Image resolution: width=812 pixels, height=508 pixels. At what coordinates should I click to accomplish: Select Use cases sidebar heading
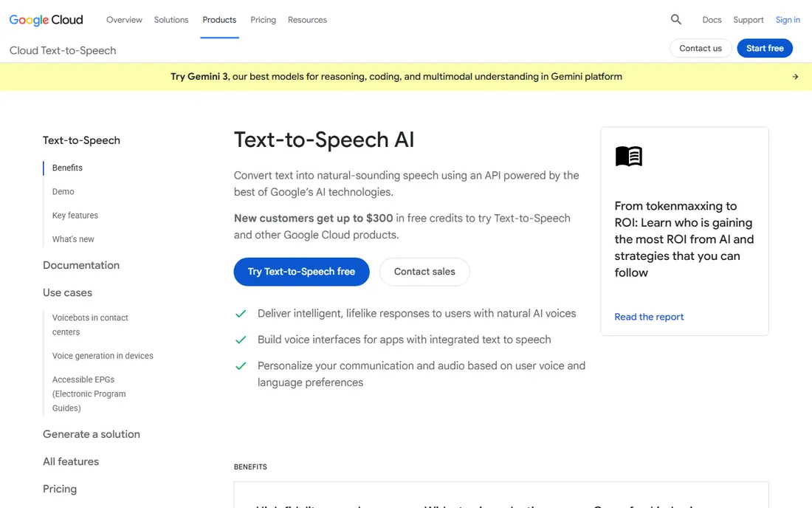(67, 292)
